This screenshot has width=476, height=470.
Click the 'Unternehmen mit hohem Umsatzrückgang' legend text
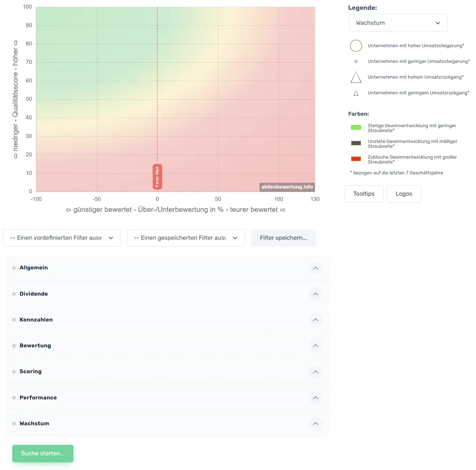coord(415,77)
